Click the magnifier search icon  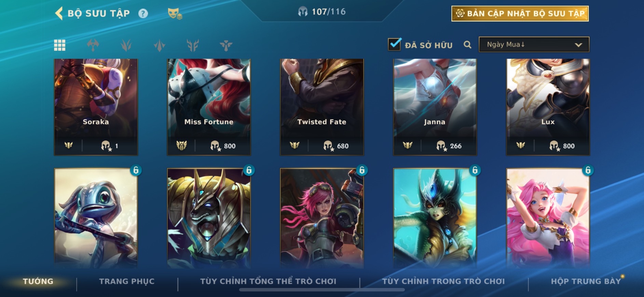[467, 45]
